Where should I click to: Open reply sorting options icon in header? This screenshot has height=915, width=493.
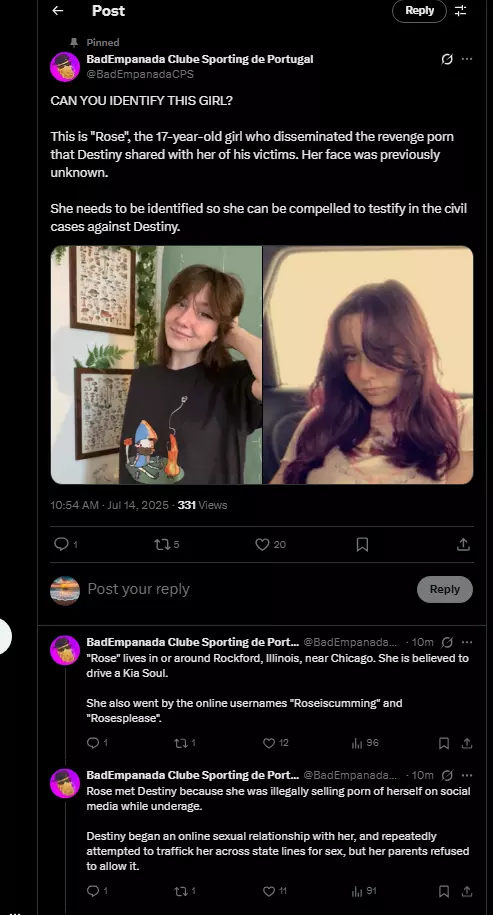coord(461,11)
